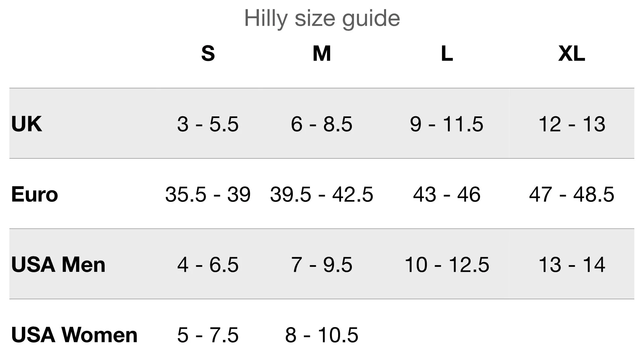Viewport: 644px width, 362px height.
Task: Select USA Men size 13 - 14
Action: tap(572, 265)
